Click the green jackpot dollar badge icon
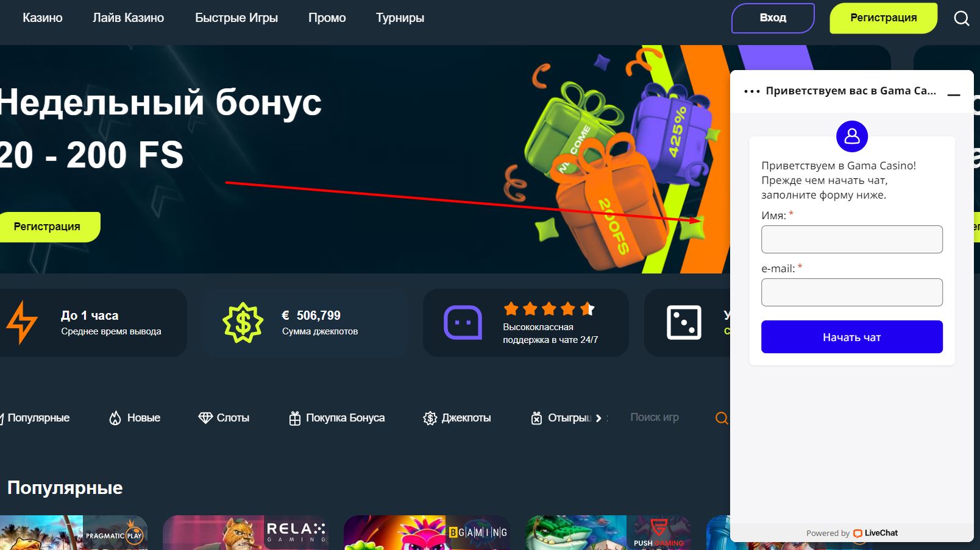This screenshot has height=550, width=980. pyautogui.click(x=243, y=322)
